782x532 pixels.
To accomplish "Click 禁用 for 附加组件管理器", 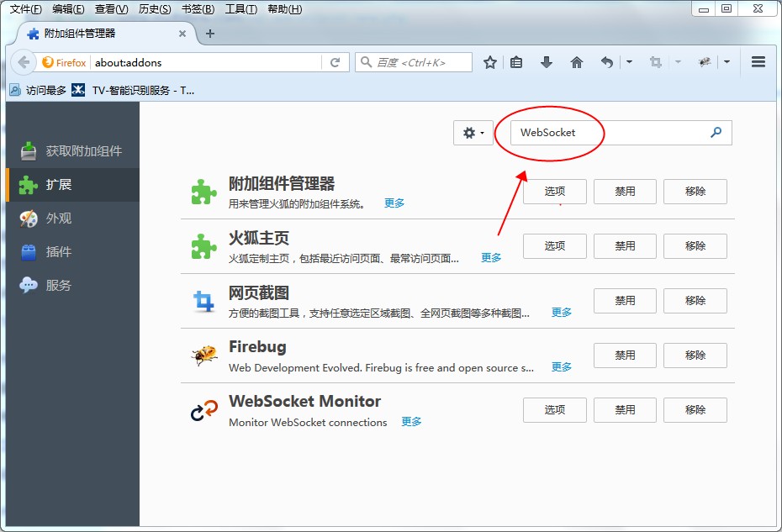I will (625, 192).
